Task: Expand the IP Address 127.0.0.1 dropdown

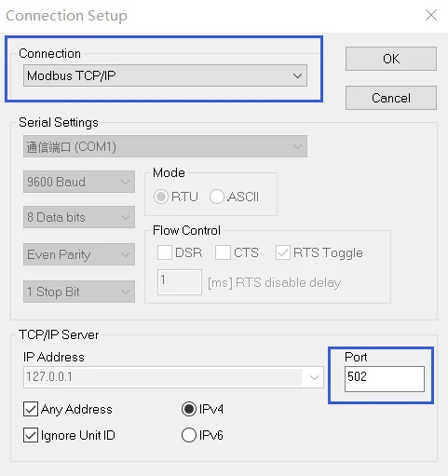Action: click(173, 377)
